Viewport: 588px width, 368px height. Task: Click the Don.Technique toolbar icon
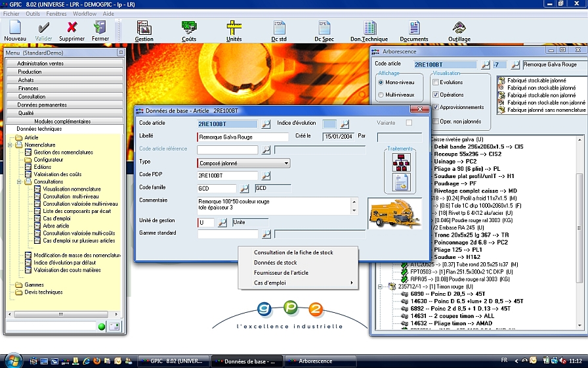pos(369,28)
